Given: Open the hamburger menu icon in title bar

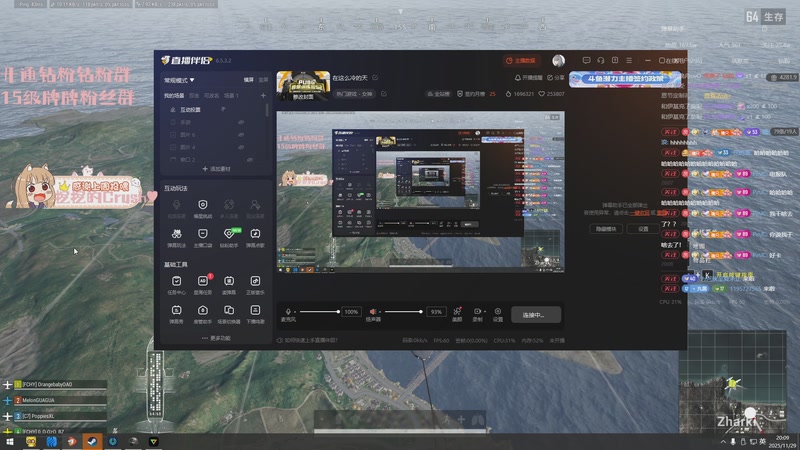Looking at the screenshot, I should [x=629, y=60].
